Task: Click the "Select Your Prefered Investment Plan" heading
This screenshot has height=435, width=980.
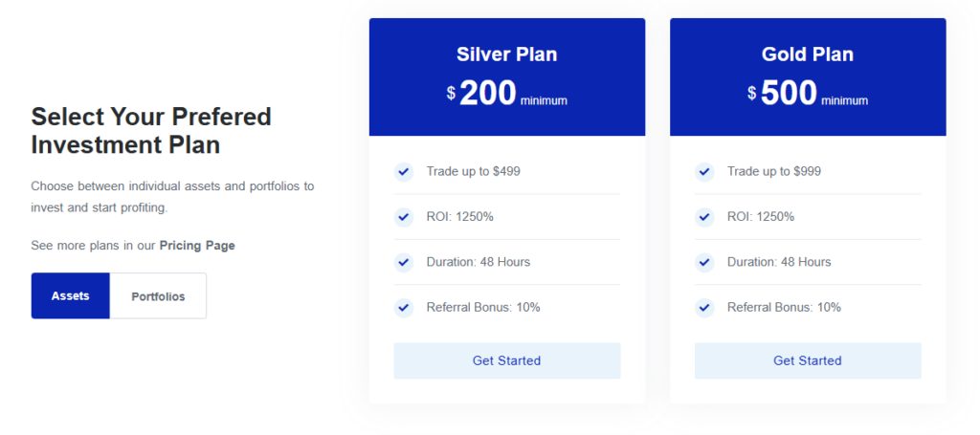Action: point(151,131)
